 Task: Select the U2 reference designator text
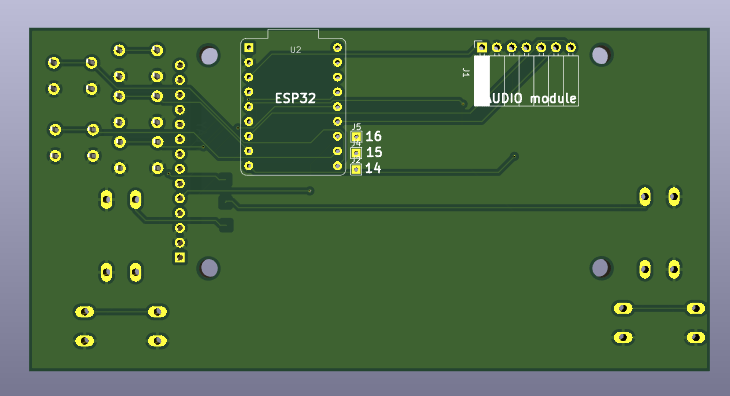click(296, 50)
